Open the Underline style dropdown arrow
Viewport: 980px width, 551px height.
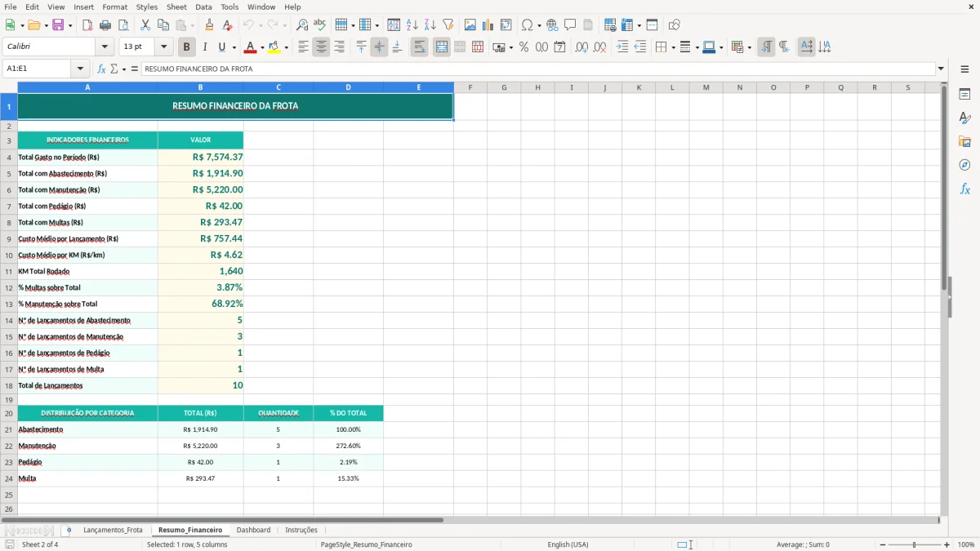tap(233, 47)
